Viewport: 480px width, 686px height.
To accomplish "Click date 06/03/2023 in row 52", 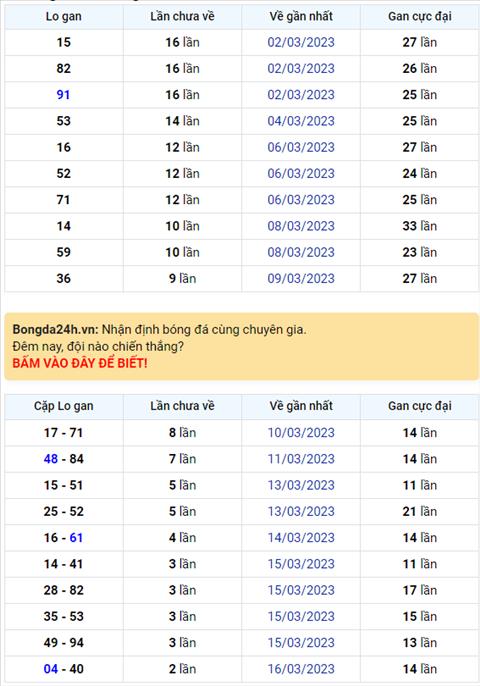I will [301, 174].
